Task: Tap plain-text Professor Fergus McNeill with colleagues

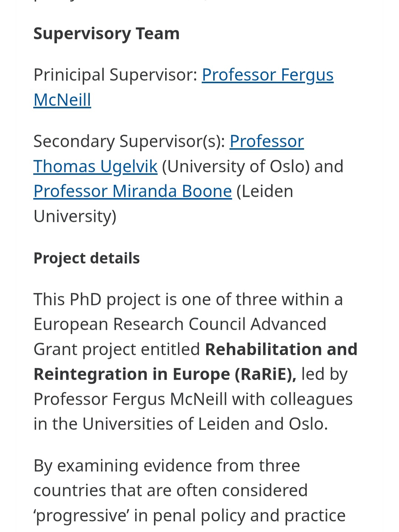Action: (x=193, y=399)
